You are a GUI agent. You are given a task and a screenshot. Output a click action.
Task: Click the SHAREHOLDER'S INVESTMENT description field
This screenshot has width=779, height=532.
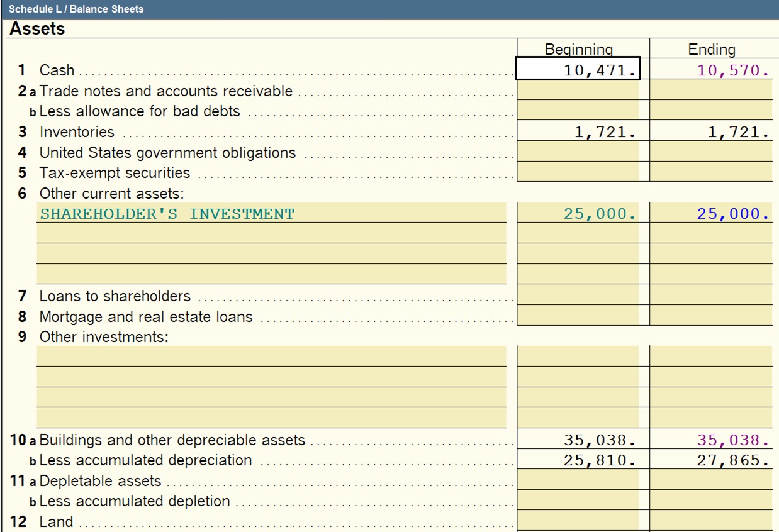click(271, 214)
